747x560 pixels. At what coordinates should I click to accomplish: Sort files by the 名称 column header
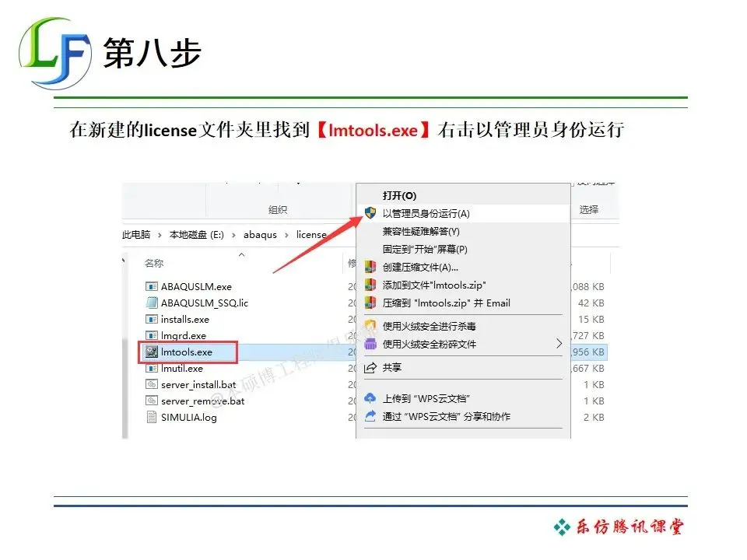(x=154, y=264)
